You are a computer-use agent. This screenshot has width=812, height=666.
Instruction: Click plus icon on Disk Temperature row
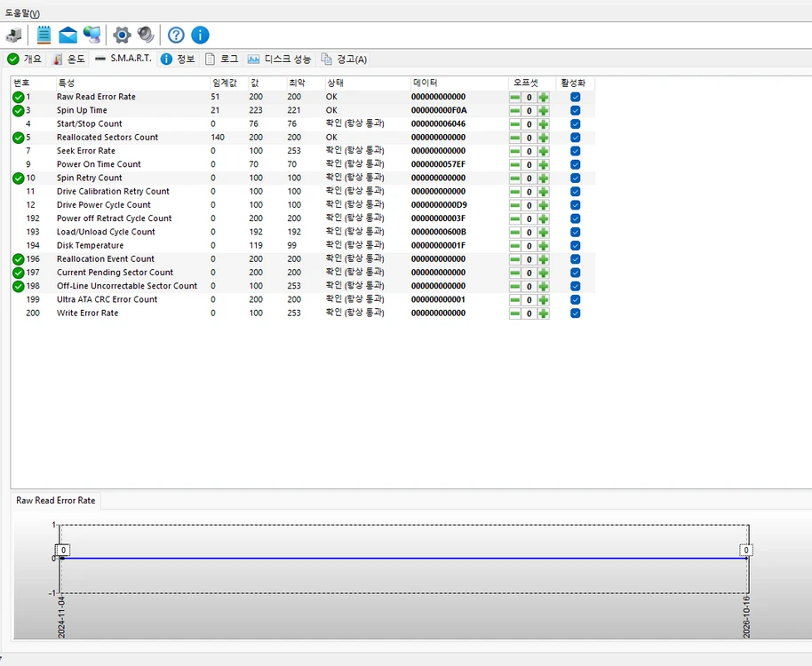click(x=543, y=246)
